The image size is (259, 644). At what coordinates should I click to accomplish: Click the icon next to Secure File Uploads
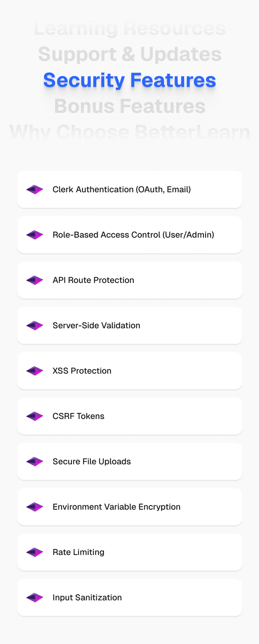35,461
